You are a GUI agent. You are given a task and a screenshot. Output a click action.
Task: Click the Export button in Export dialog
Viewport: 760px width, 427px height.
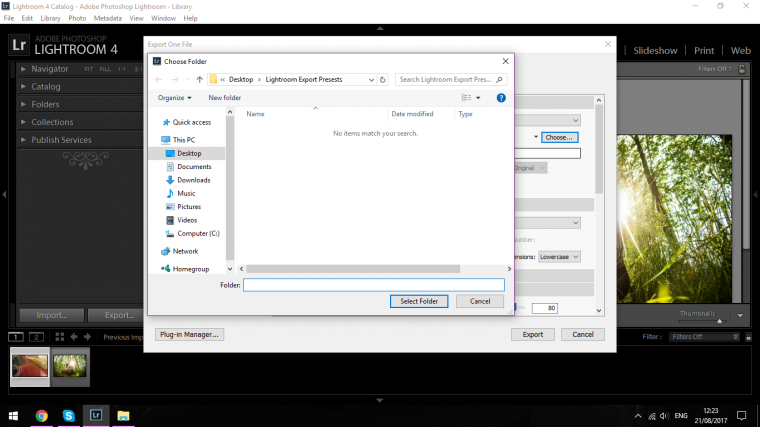click(x=532, y=334)
